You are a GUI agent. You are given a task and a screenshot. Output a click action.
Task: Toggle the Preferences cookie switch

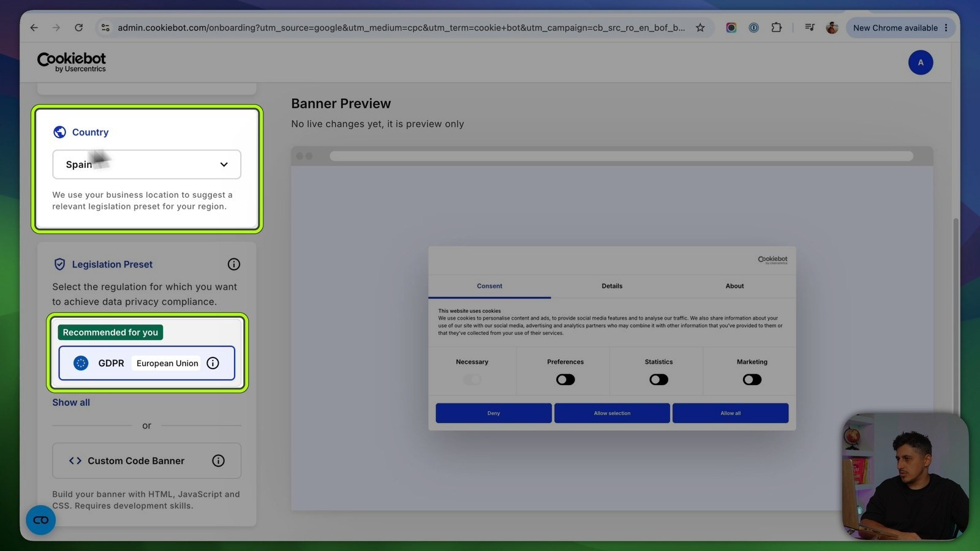[565, 380]
